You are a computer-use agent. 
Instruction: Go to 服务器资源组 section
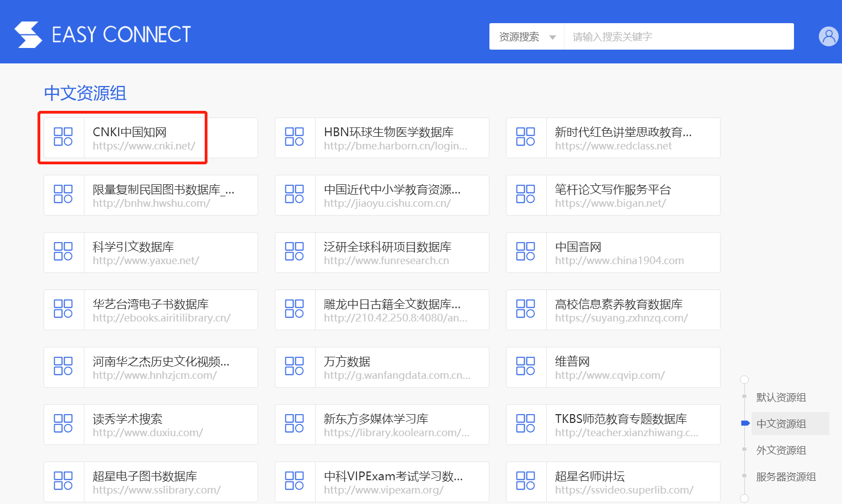[786, 477]
